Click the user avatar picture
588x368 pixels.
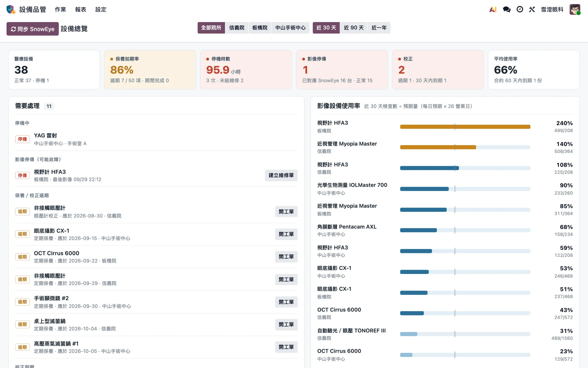click(x=575, y=10)
